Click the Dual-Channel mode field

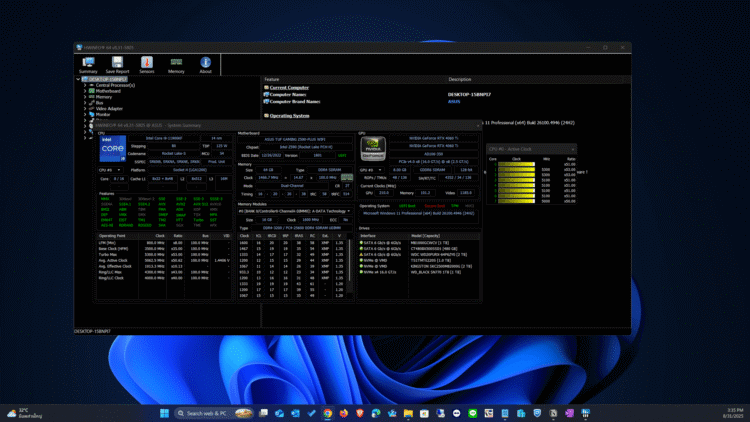292,186
